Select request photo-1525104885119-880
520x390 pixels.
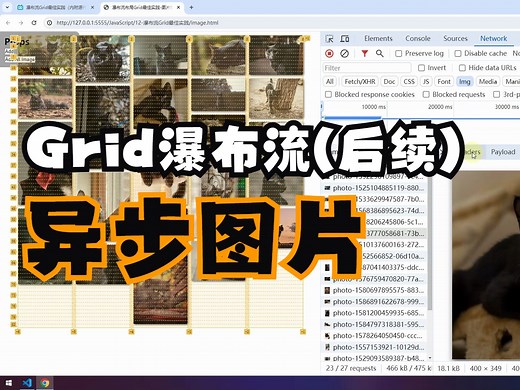pos(374,188)
